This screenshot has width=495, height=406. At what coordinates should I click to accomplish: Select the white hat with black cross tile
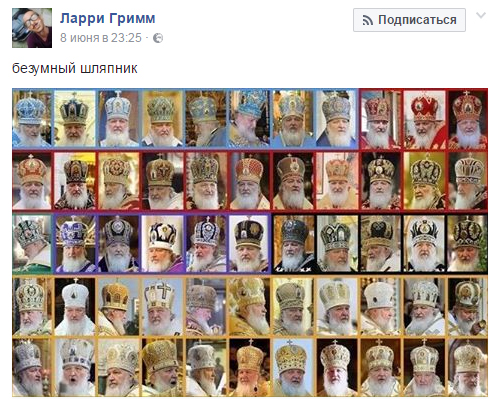pyautogui.click(x=162, y=306)
